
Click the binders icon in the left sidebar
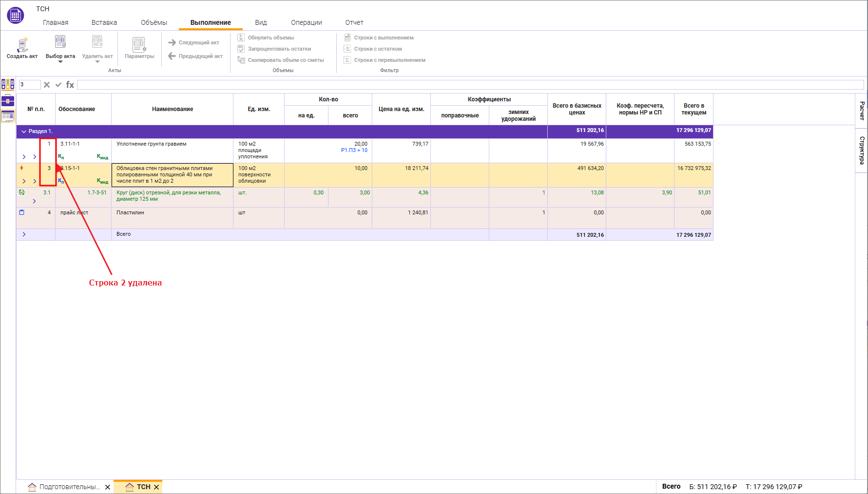click(8, 84)
